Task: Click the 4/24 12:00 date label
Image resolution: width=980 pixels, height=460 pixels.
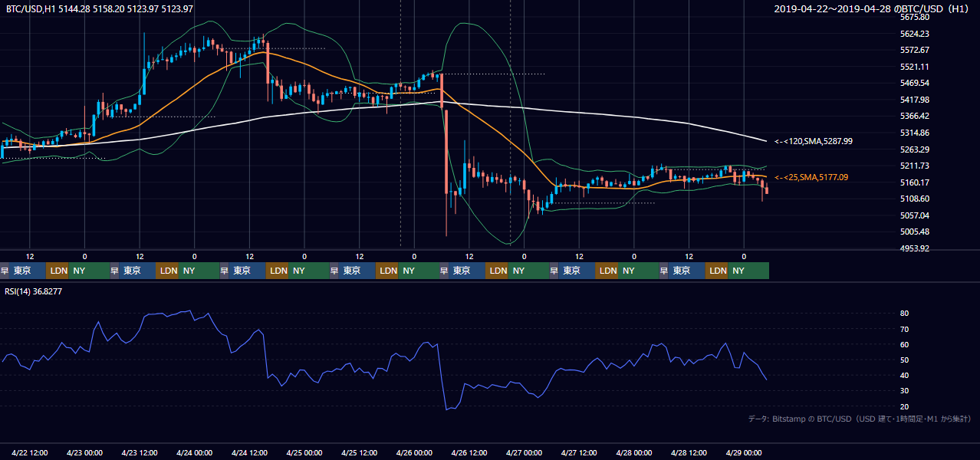Action: (249, 452)
